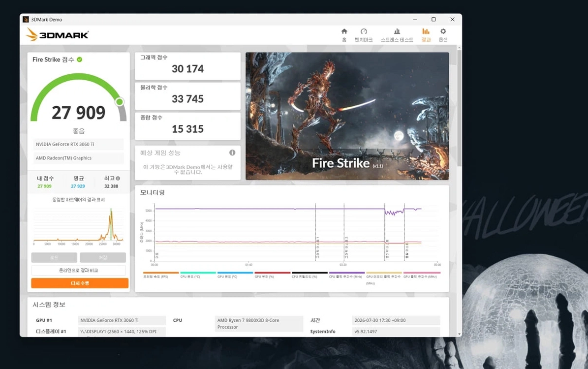Click the 물리학 점수 value 33 745
The width and height of the screenshot is (588, 369).
(187, 99)
